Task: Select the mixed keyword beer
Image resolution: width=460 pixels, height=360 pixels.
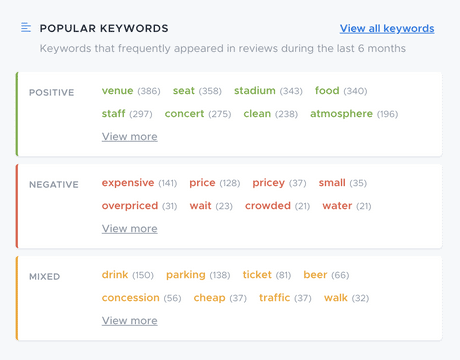Action: click(315, 275)
